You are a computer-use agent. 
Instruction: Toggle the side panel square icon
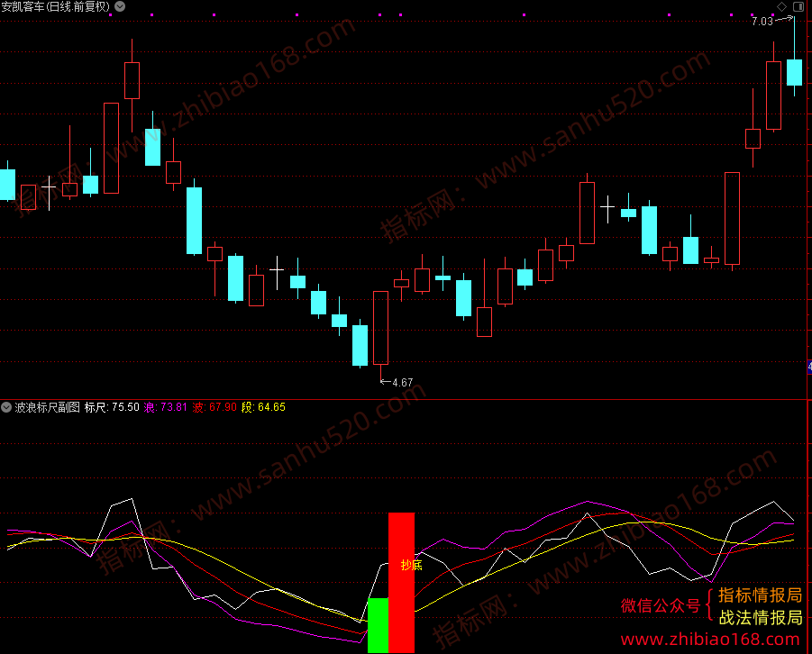(798, 6)
